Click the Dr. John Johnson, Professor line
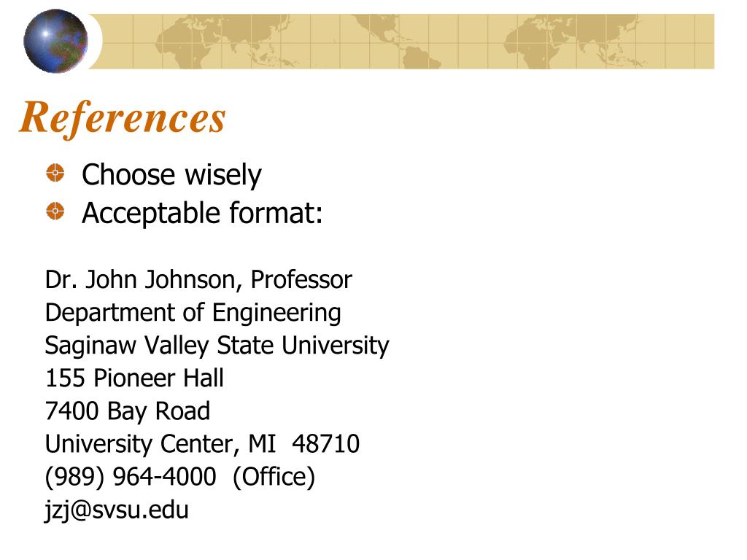The height and width of the screenshot is (560, 747). 198,279
